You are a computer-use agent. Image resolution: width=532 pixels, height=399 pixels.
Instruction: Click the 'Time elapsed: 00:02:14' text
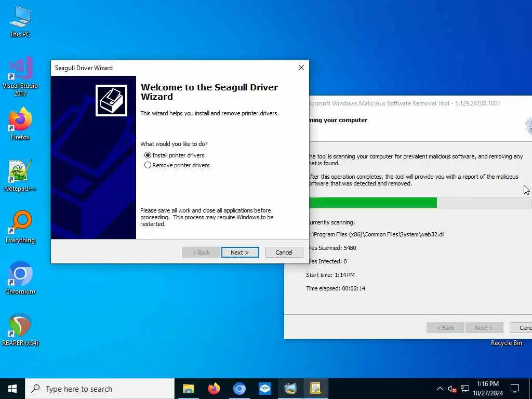(x=336, y=288)
